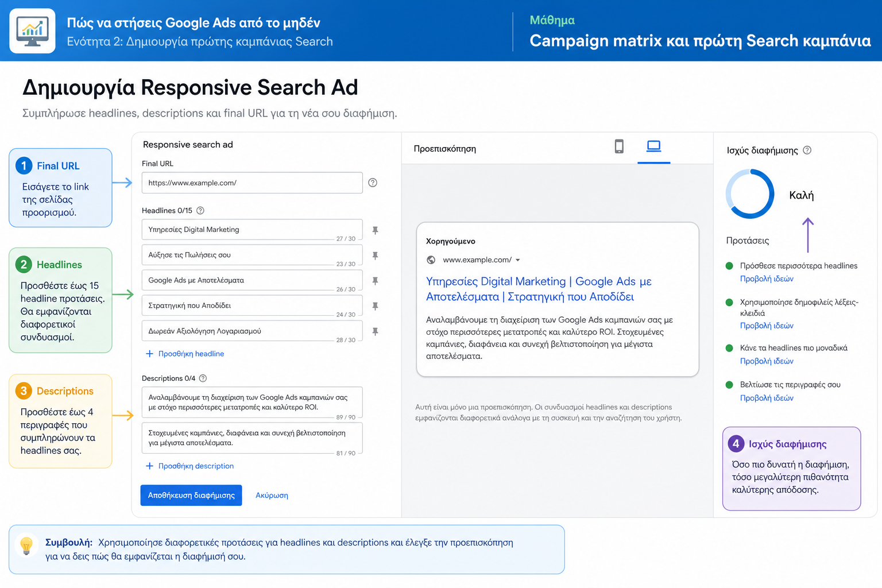Edit the 'Αναλαμβάνουμε τη διαχείριση' description field
882x588 pixels.
(x=252, y=403)
